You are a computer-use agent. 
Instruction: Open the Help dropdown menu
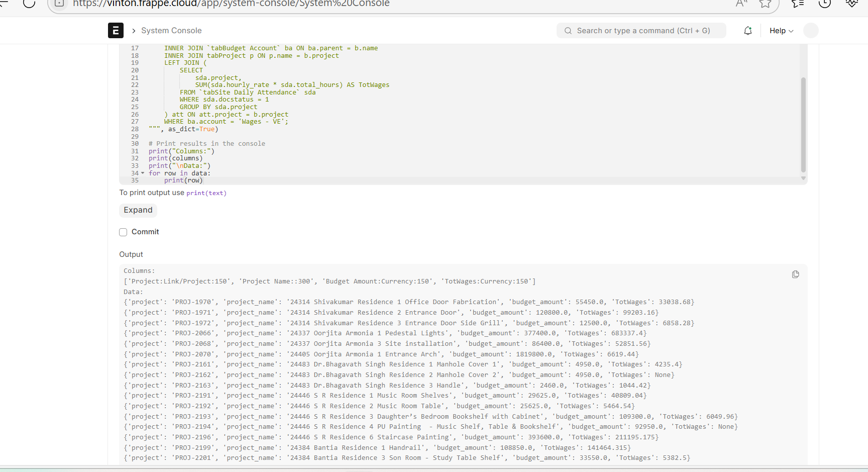click(x=781, y=31)
